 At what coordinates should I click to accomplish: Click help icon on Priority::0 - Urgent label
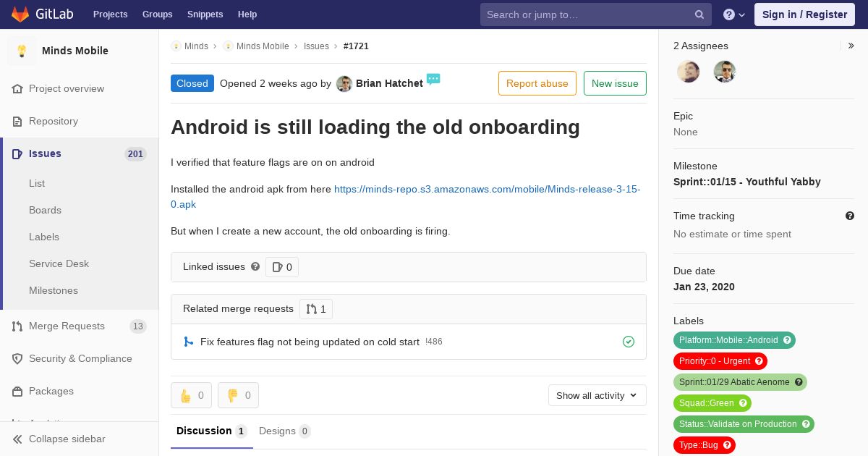pyautogui.click(x=759, y=361)
